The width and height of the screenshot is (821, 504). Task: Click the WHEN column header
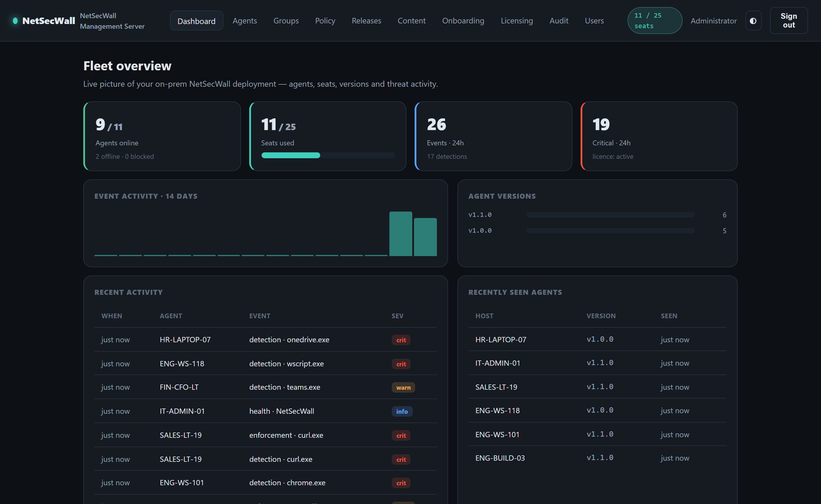tap(112, 316)
